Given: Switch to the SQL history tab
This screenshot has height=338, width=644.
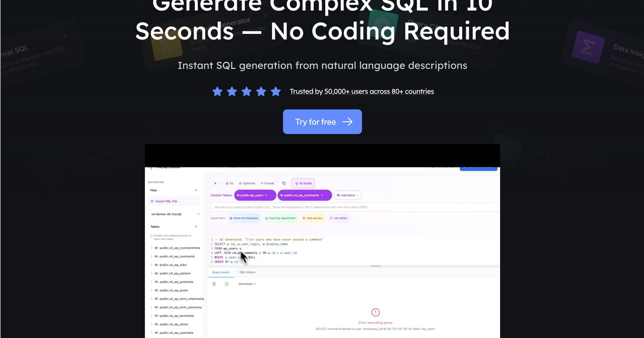Looking at the screenshot, I should coord(247,272).
